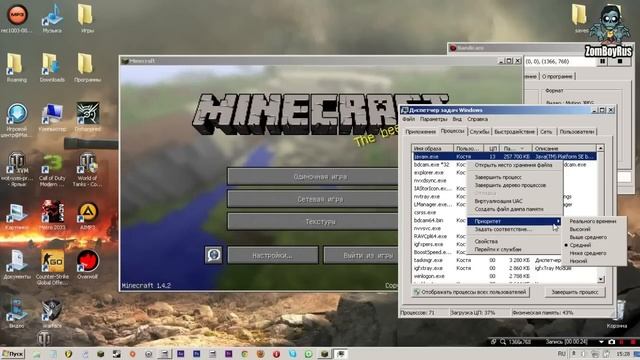The image size is (640, 360).
Task: Switch to the Пользователи tab
Action: (x=577, y=132)
